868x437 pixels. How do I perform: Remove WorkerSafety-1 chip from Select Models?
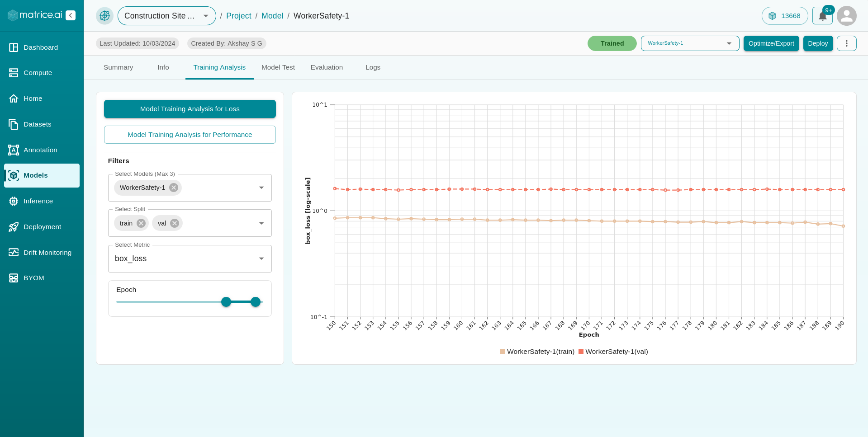click(174, 188)
